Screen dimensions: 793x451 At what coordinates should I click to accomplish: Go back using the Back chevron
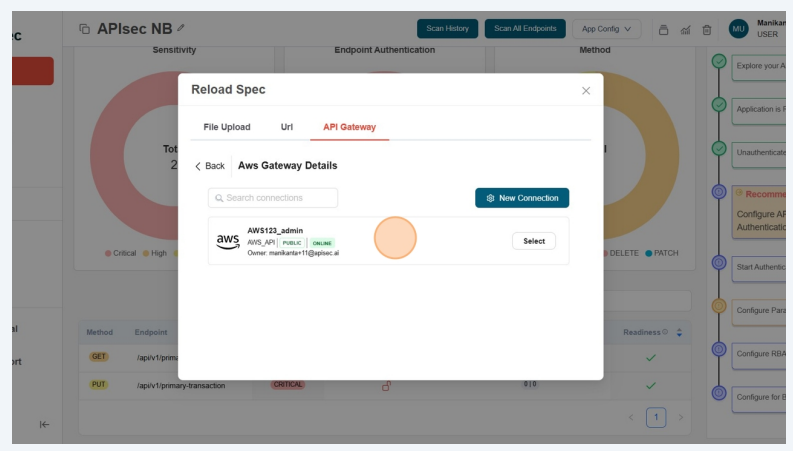(209, 166)
